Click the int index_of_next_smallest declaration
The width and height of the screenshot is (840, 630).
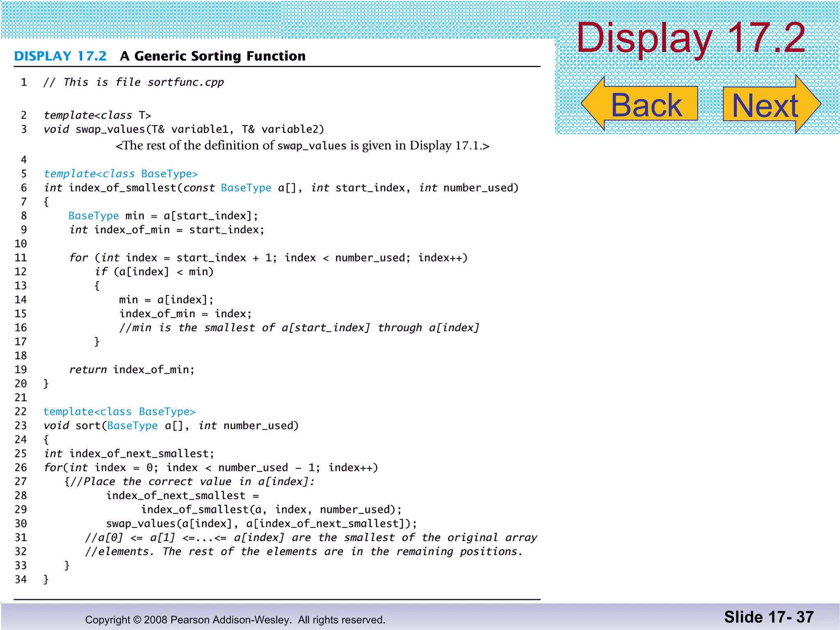click(129, 454)
